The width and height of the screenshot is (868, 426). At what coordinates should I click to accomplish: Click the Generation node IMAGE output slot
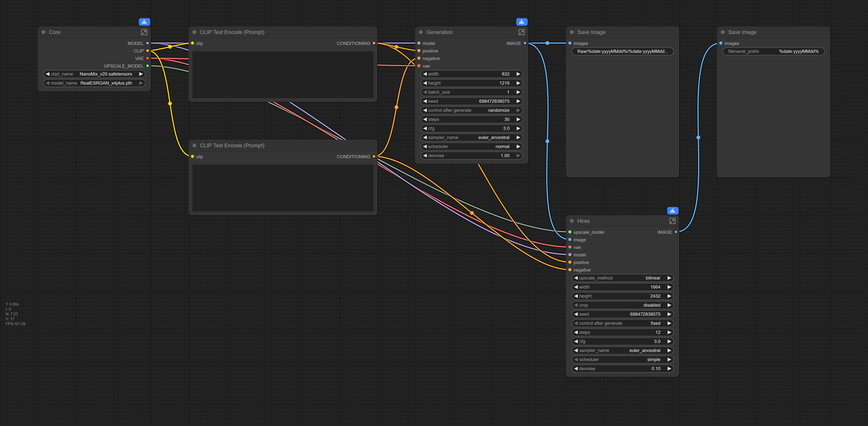525,43
